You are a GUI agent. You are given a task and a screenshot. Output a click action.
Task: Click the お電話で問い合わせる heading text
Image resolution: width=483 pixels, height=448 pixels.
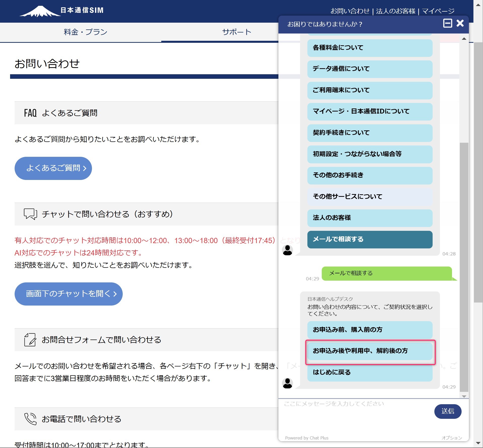click(81, 419)
